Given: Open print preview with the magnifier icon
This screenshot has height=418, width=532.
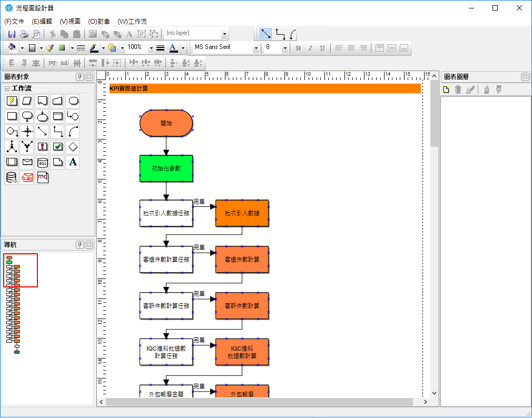Looking at the screenshot, I should 36,34.
